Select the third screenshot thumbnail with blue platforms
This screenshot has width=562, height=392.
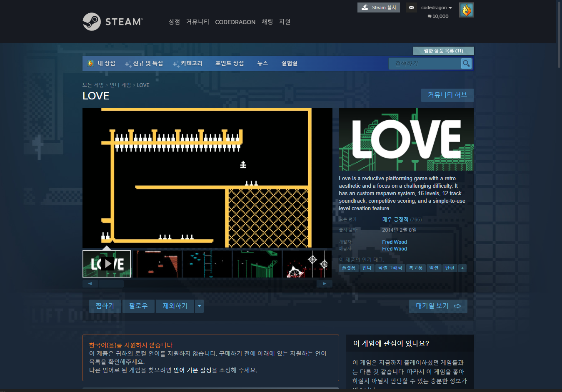207,264
